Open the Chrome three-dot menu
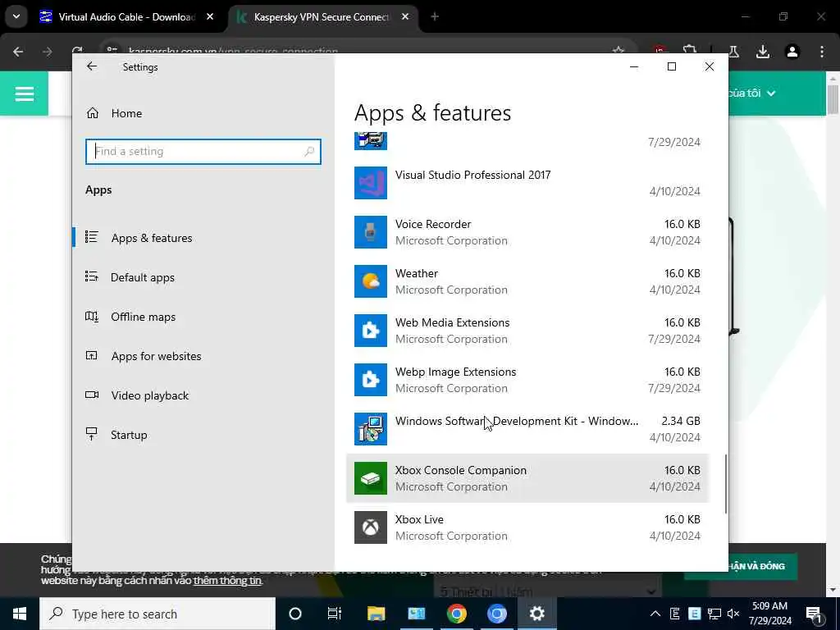The image size is (840, 630). pyautogui.click(x=822, y=52)
